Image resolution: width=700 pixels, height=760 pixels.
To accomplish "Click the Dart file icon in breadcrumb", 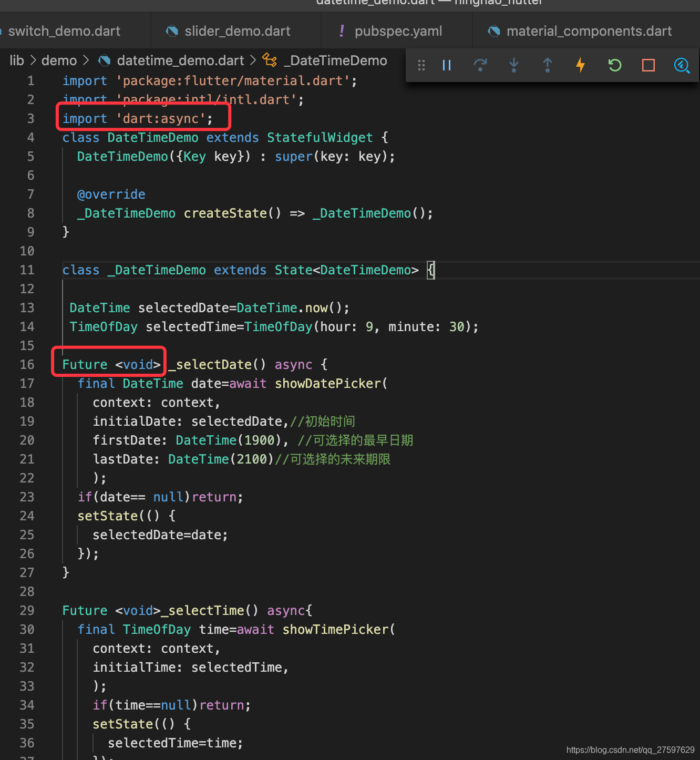I will click(105, 60).
